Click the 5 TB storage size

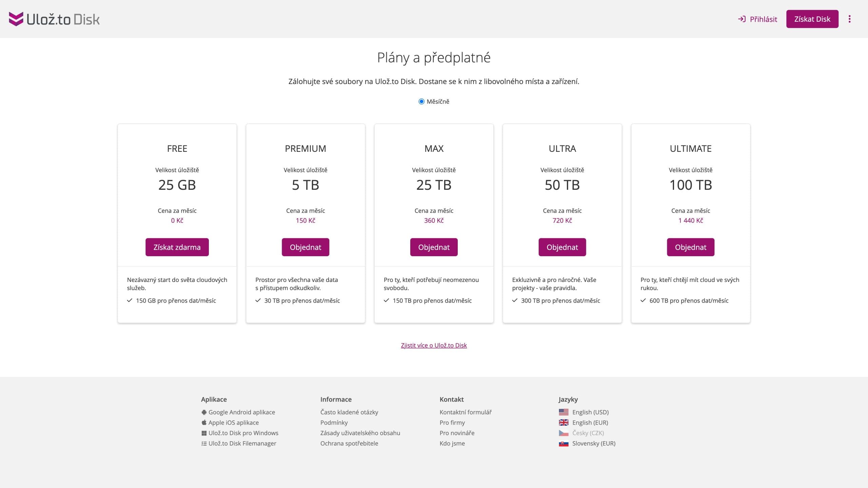click(x=305, y=185)
